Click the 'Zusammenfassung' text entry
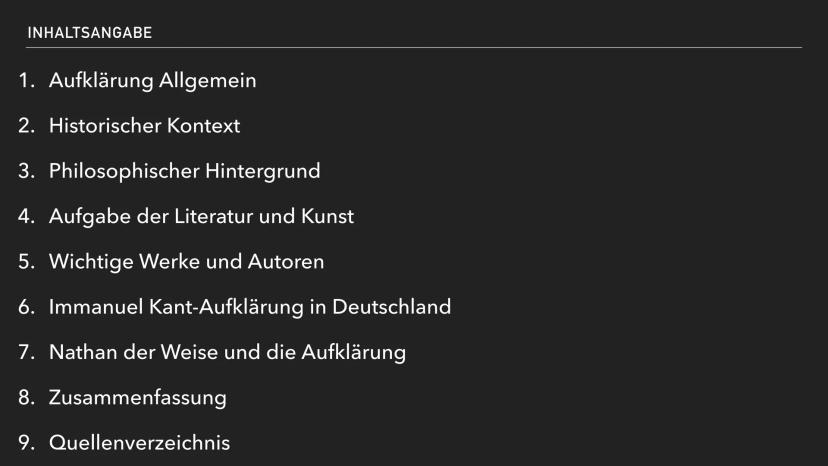 [x=137, y=397]
